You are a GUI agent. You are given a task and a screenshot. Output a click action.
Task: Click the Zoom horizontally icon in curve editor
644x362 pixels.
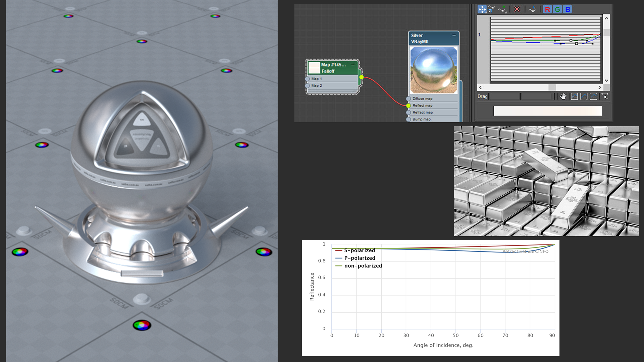pyautogui.click(x=604, y=97)
